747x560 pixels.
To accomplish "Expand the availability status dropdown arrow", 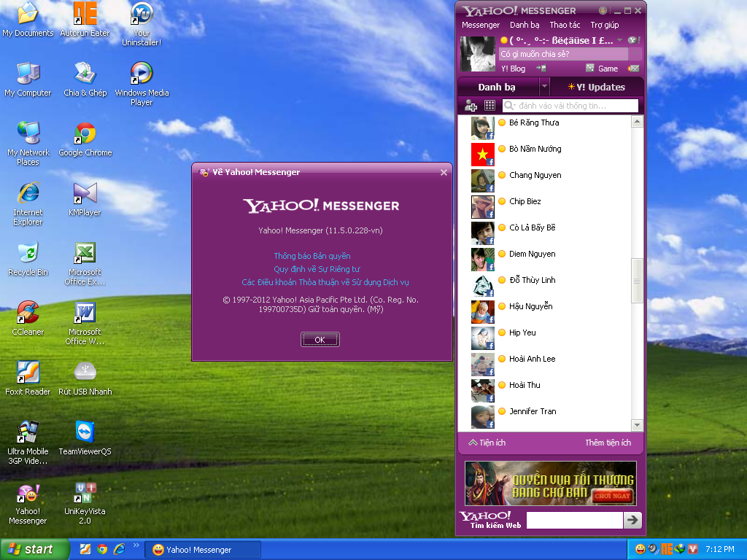I will 619,41.
